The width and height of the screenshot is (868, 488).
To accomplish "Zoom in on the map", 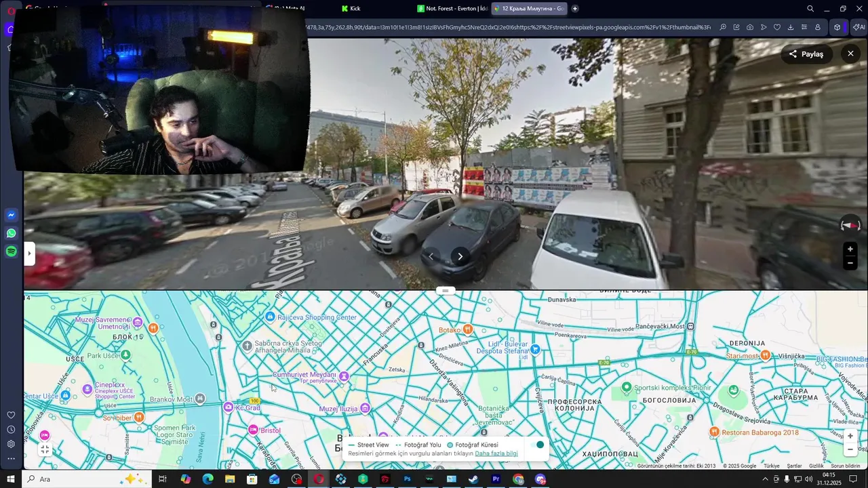I will point(850,436).
